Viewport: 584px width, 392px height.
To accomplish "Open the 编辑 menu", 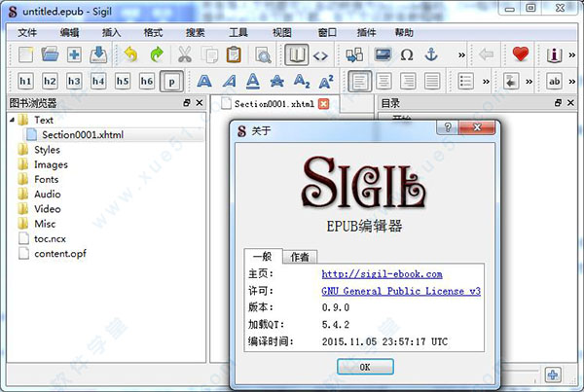I will point(69,33).
